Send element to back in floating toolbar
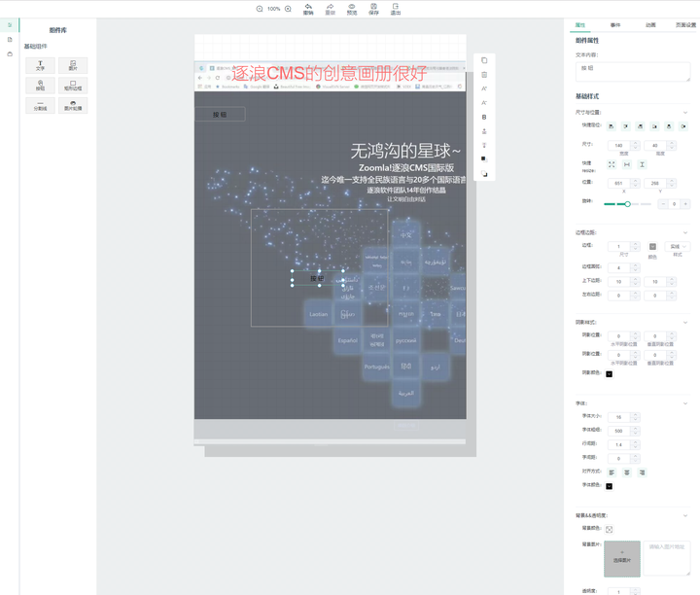Screen dimensions: 700x595 (484, 174)
